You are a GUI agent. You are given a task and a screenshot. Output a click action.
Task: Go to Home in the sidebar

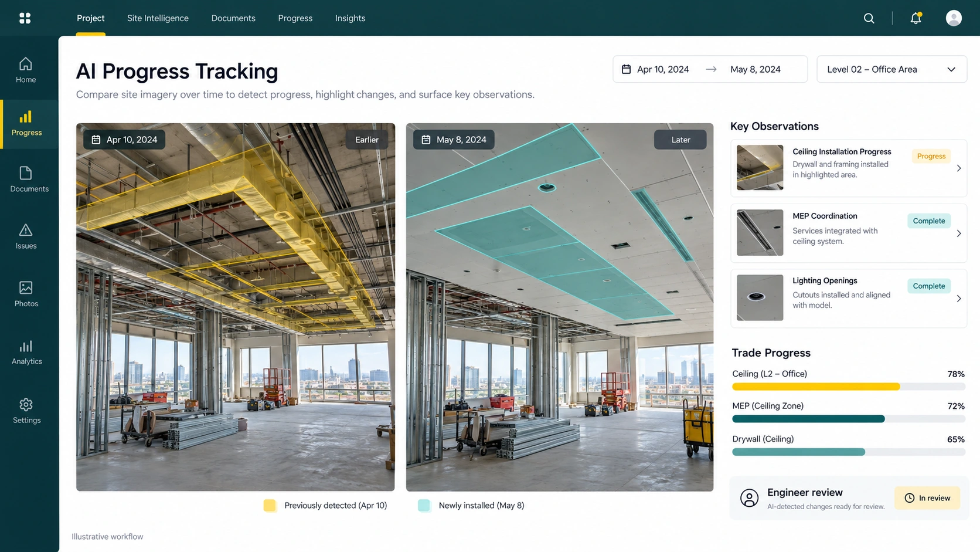(x=26, y=70)
